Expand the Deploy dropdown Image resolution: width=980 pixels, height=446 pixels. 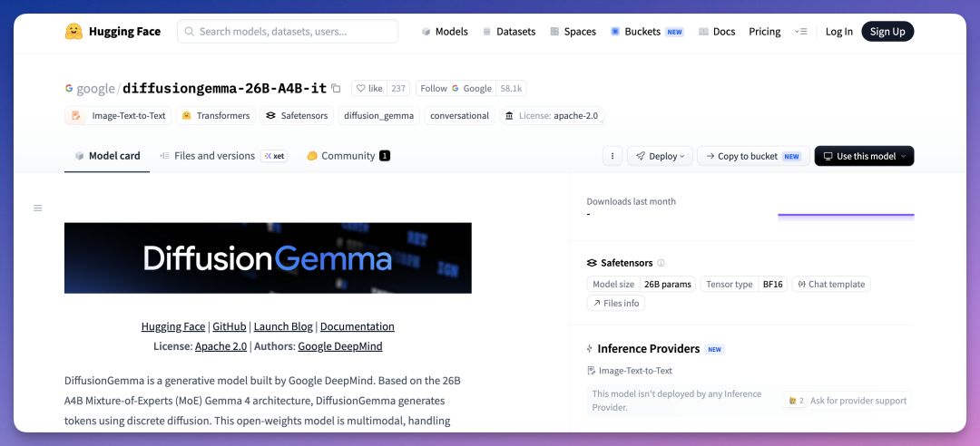[660, 156]
